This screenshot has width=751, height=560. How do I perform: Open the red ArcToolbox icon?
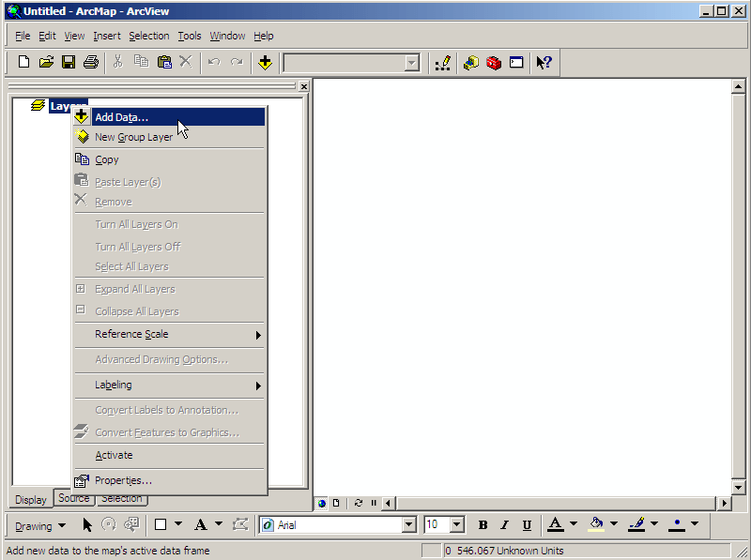tap(494, 63)
